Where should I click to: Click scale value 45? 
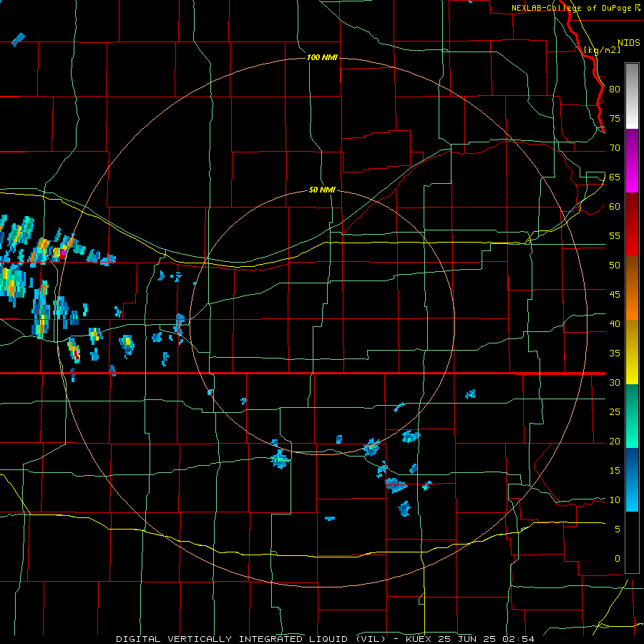[x=615, y=295]
